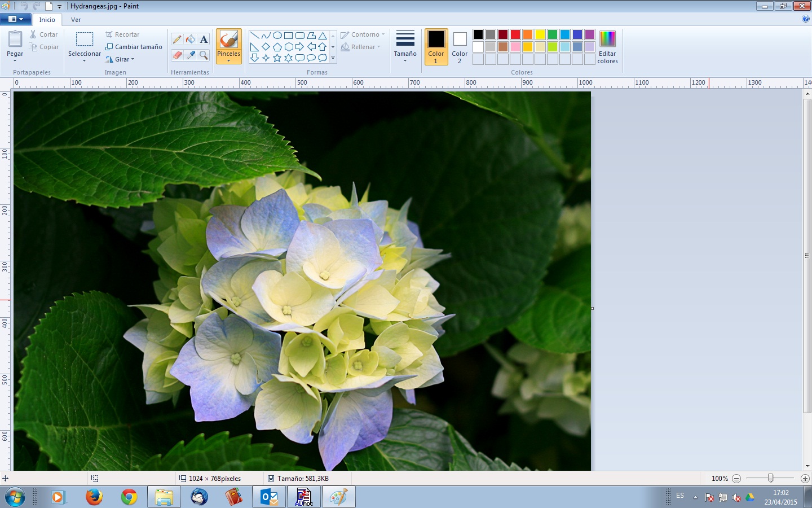Select the rounded rectangle shape
Viewport: 812px width, 508px height.
301,35
